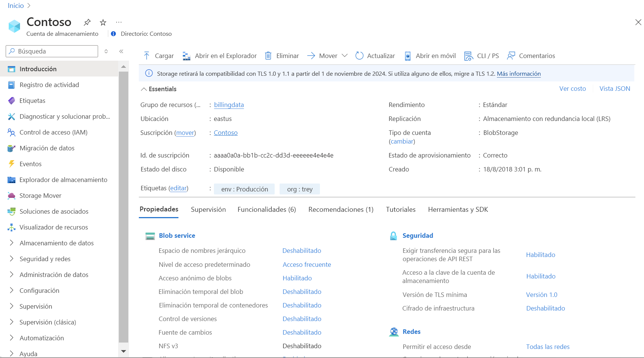Click the Contoso storage account cube icon
This screenshot has width=644, height=358.
(x=14, y=26)
